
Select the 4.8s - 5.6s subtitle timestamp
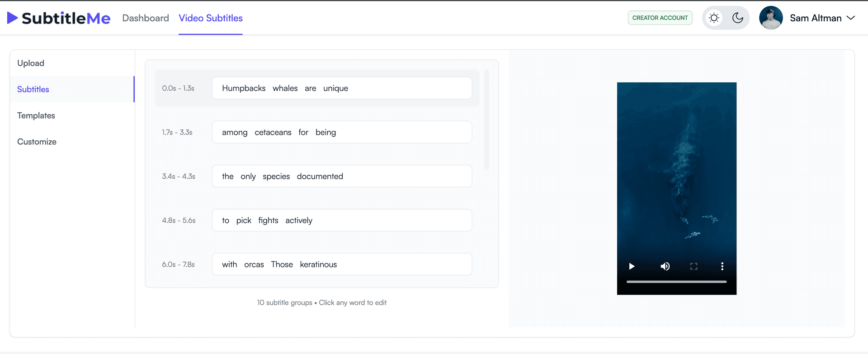click(x=179, y=220)
